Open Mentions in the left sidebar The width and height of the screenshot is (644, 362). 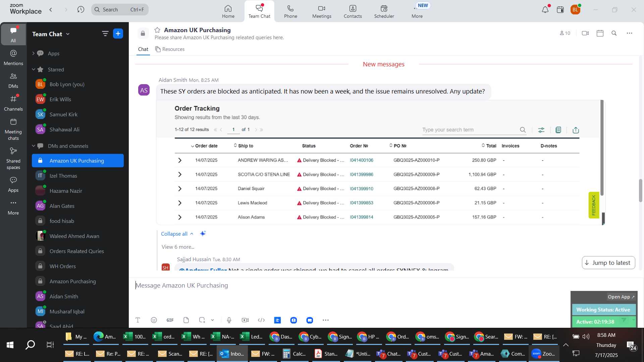[x=13, y=58]
